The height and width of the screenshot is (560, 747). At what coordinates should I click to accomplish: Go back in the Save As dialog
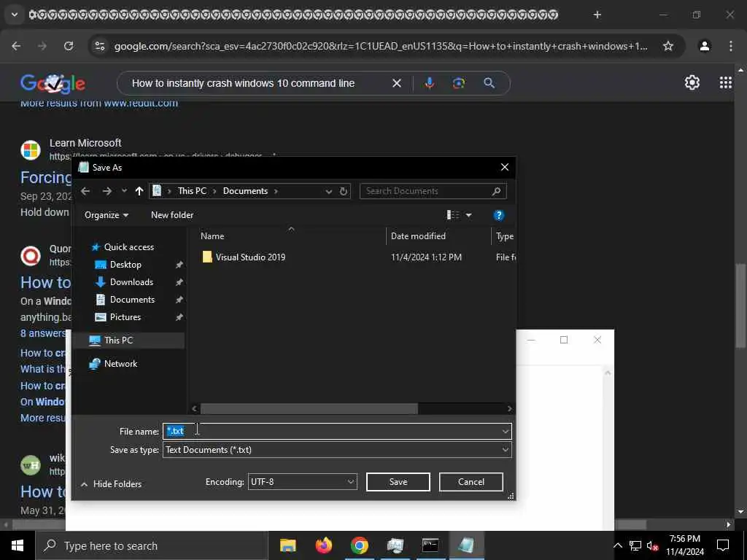(x=85, y=191)
